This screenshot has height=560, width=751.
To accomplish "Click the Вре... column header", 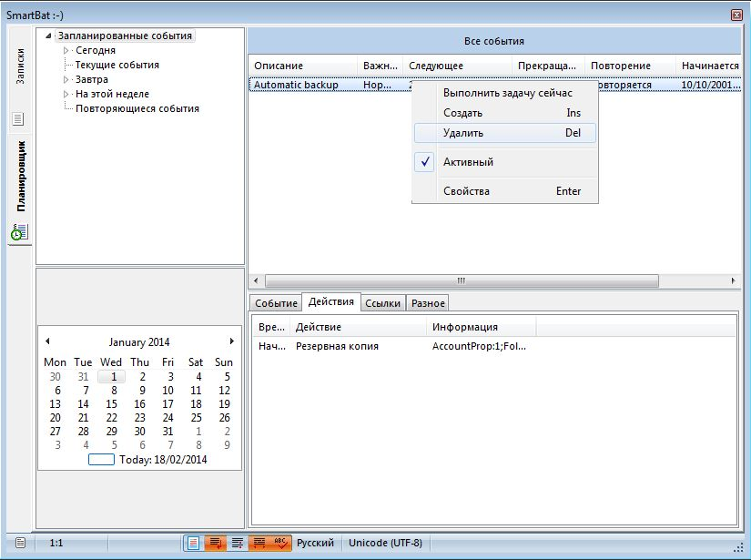I will pyautogui.click(x=271, y=327).
